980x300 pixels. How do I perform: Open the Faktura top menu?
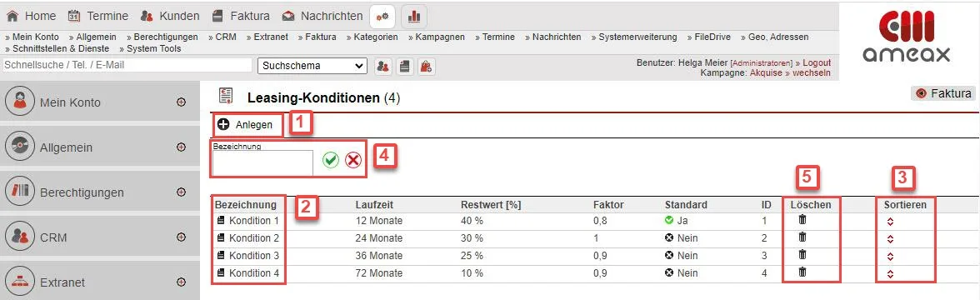tap(242, 17)
